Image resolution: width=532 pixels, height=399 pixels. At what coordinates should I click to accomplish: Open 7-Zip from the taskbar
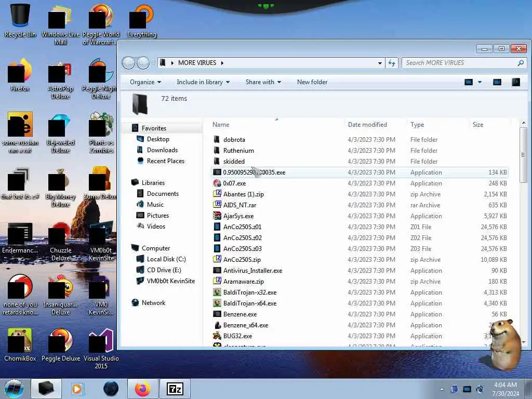click(175, 389)
